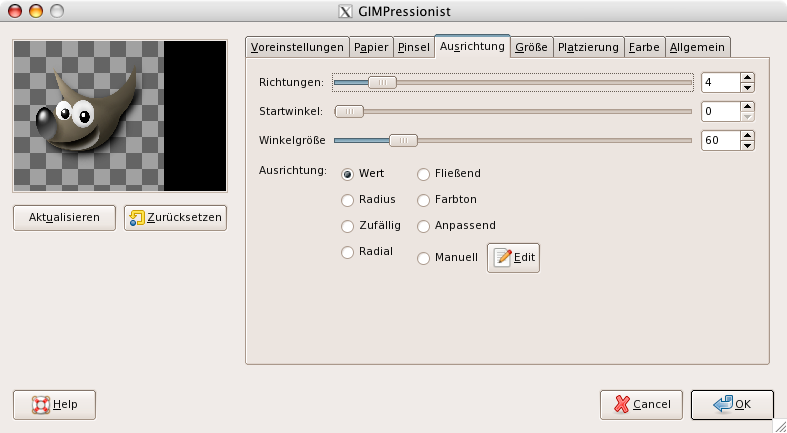
Task: Open Help for GIMPressionist
Action: (x=54, y=405)
